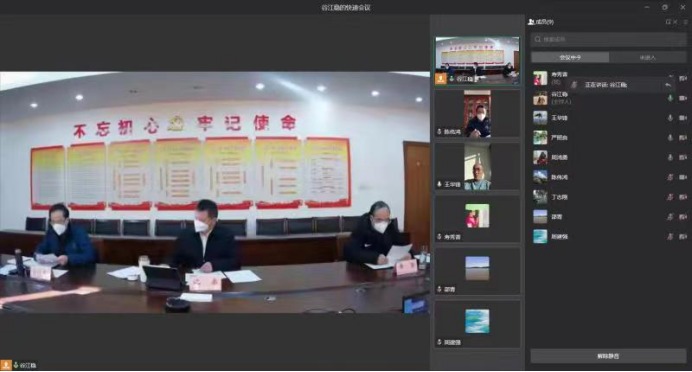Pop out the members panel with the detach icon
692x372 pixels.
coord(668,22)
